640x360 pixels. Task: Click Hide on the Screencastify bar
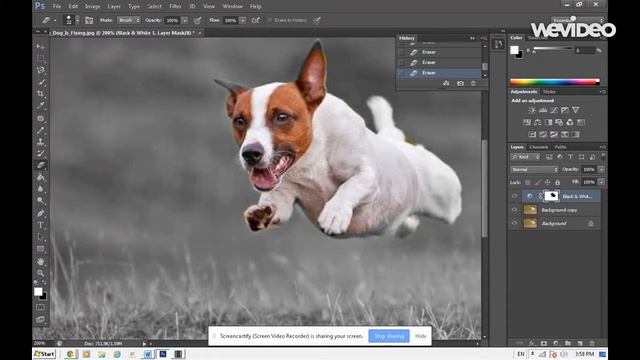coord(420,336)
